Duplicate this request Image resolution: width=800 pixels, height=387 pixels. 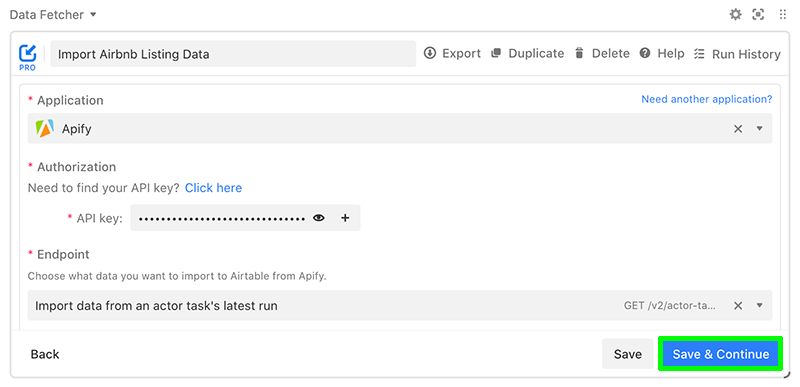pyautogui.click(x=528, y=54)
